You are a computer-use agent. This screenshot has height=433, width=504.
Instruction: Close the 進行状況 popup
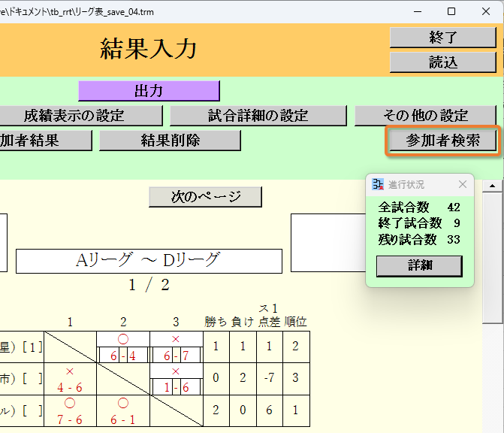463,184
